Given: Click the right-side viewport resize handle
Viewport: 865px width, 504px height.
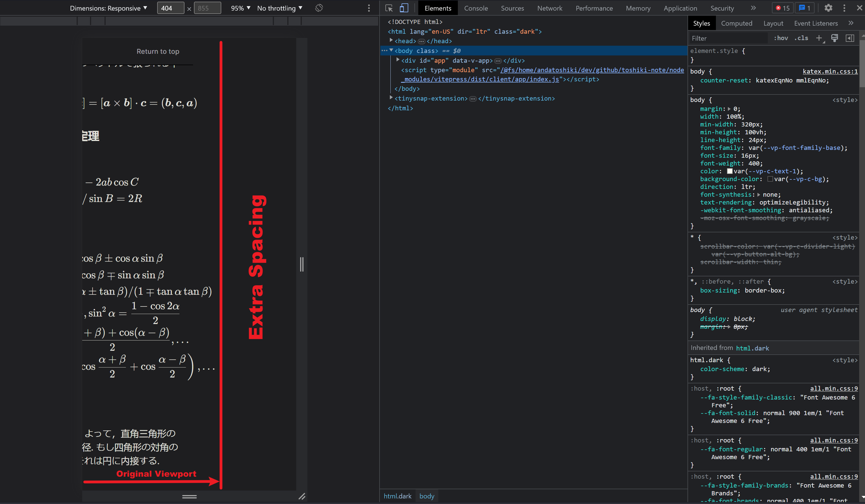Looking at the screenshot, I should click(302, 264).
